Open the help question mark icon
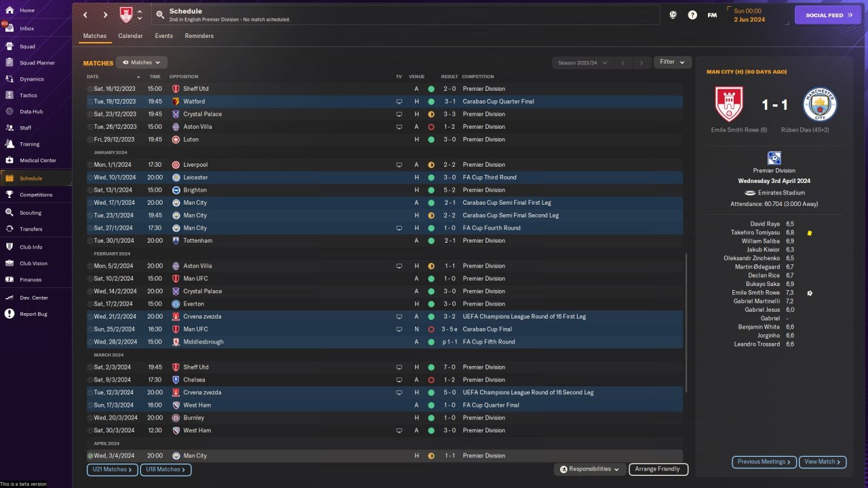This screenshot has height=488, width=868. 692,15
